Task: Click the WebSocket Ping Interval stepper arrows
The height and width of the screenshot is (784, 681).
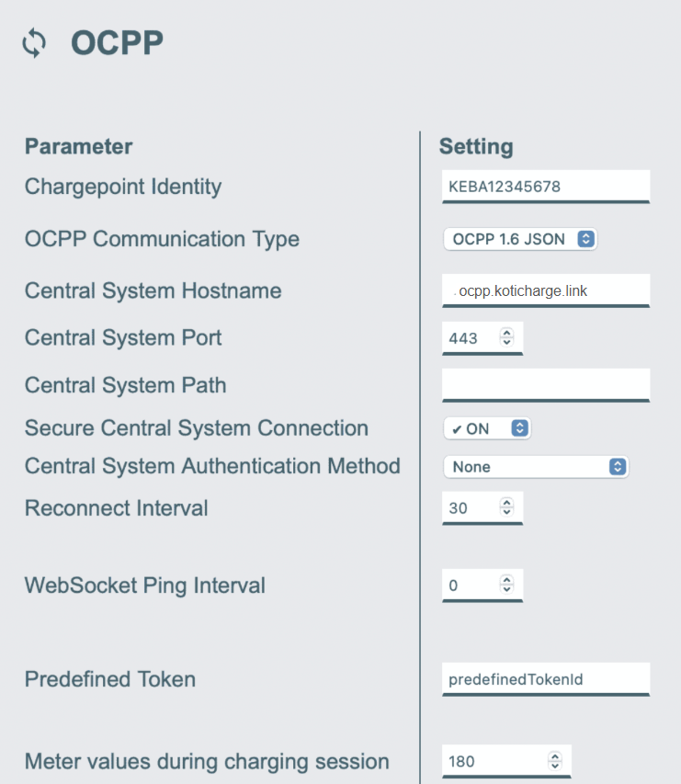Action: [506, 585]
